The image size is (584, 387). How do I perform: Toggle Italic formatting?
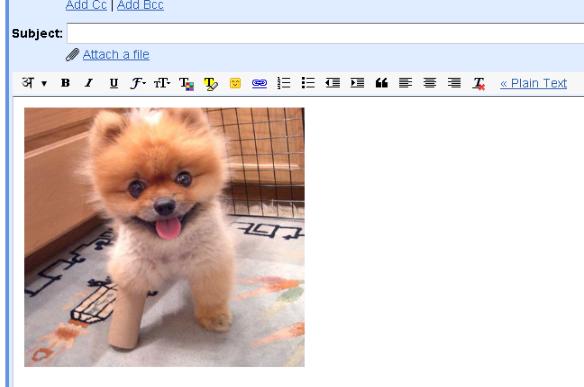tap(89, 83)
